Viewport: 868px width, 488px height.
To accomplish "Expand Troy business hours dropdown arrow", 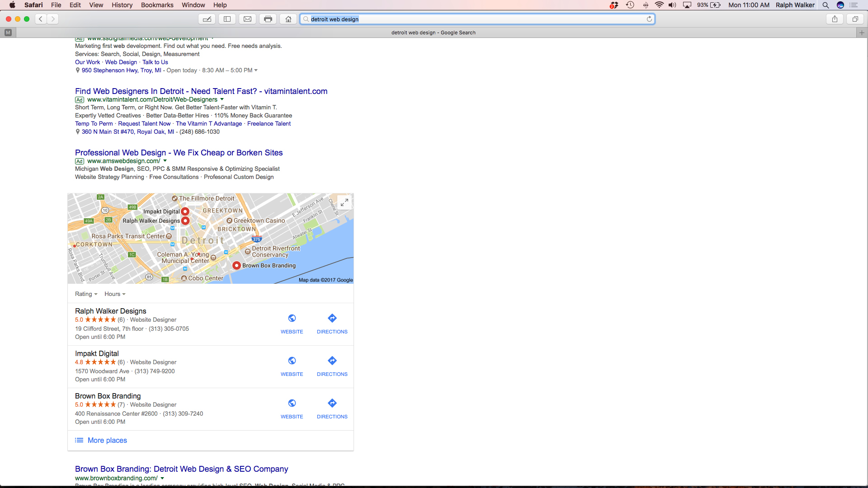I will [256, 70].
